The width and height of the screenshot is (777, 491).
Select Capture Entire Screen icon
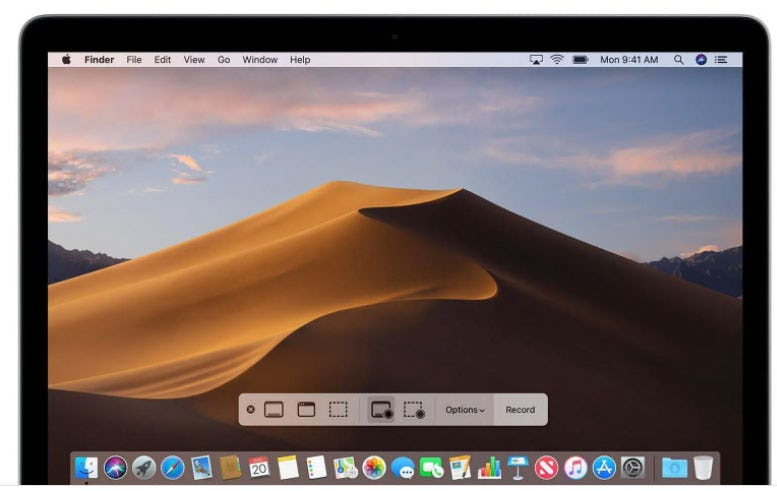[x=274, y=410]
